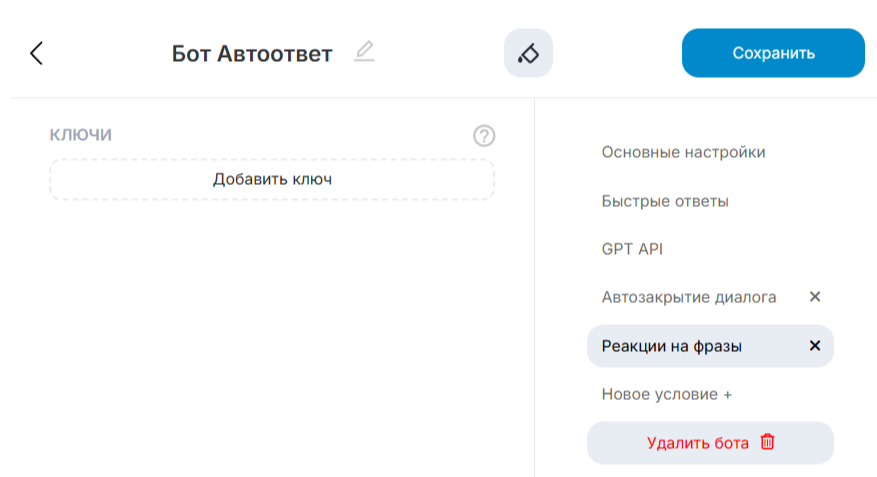This screenshot has height=477, width=877.
Task: Select the GPT API menu item
Action: click(x=632, y=249)
